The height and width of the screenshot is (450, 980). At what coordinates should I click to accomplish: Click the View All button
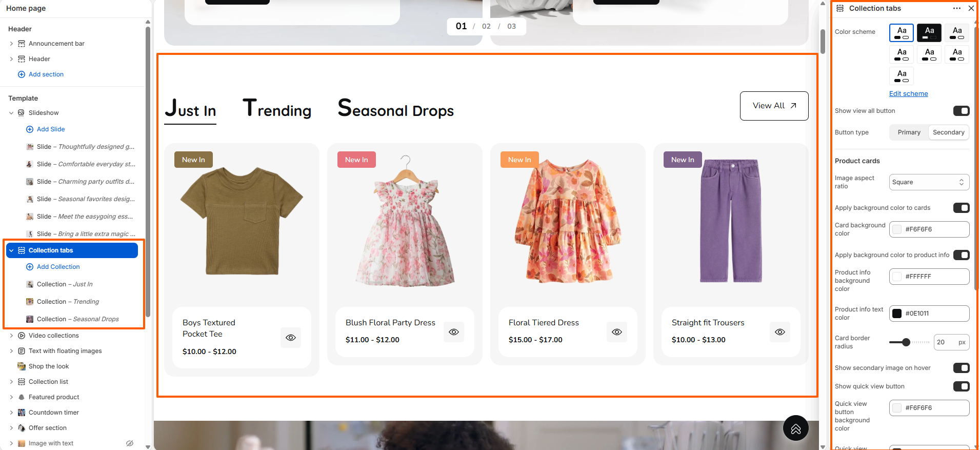(x=774, y=106)
